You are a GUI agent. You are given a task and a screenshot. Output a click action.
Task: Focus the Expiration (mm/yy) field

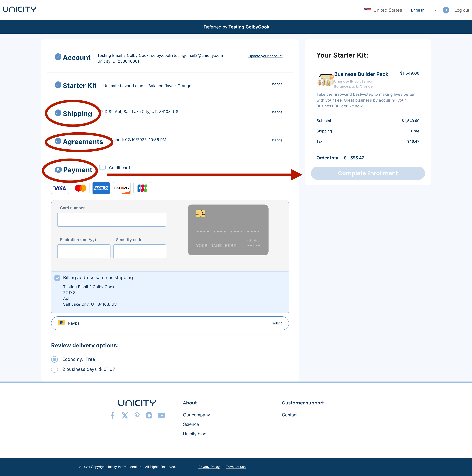(x=84, y=251)
